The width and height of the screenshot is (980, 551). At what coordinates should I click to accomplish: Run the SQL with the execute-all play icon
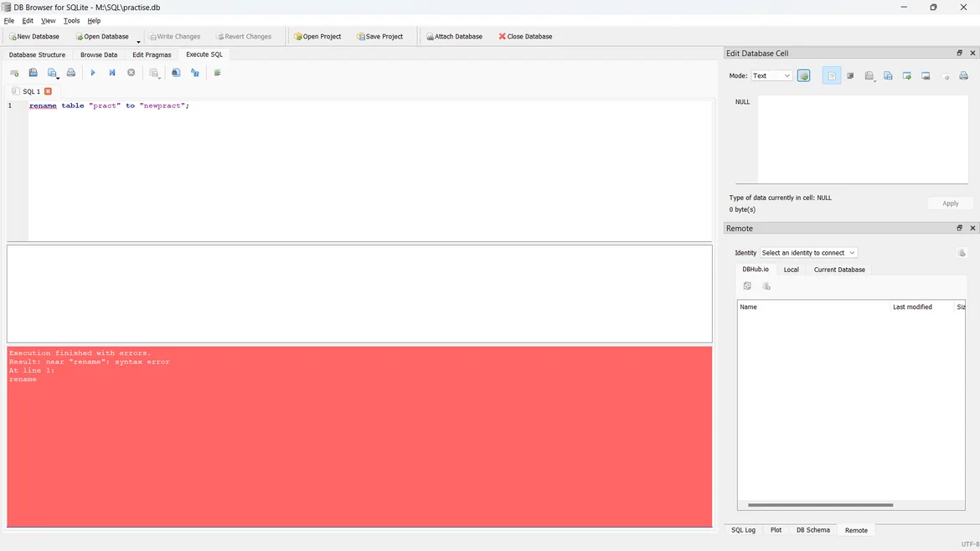(93, 73)
